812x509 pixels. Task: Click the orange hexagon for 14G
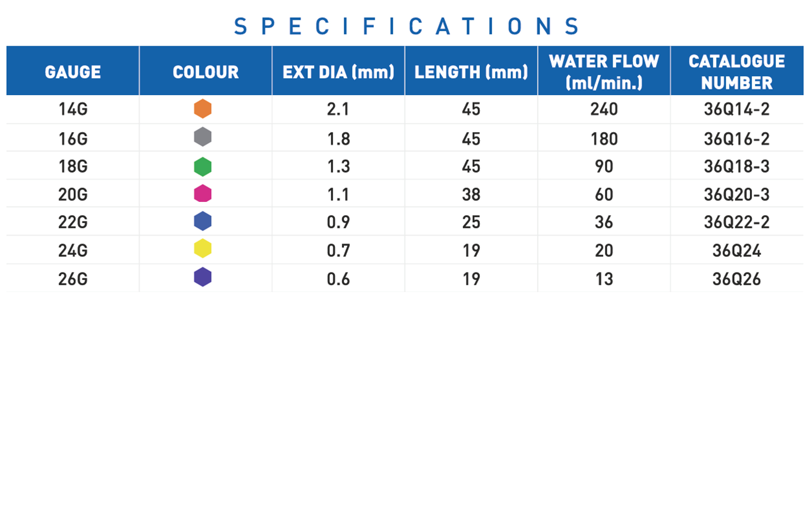click(203, 109)
